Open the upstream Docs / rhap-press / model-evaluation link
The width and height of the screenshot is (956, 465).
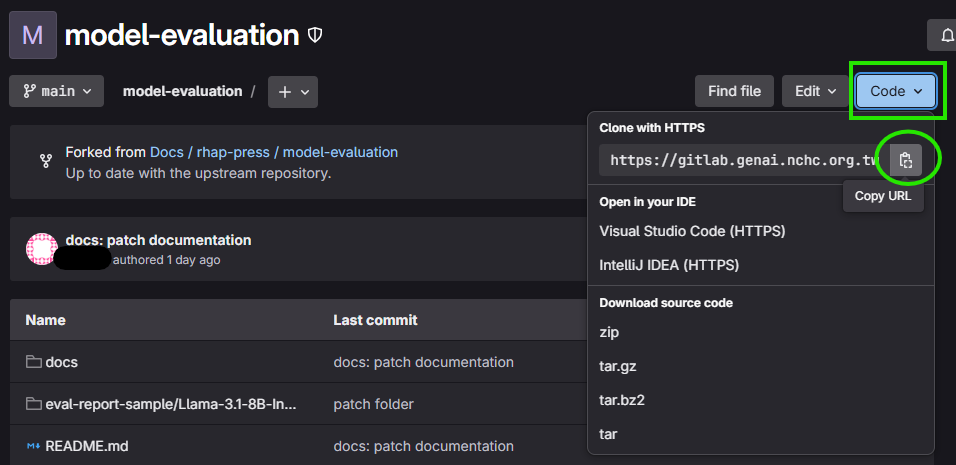coord(274,152)
